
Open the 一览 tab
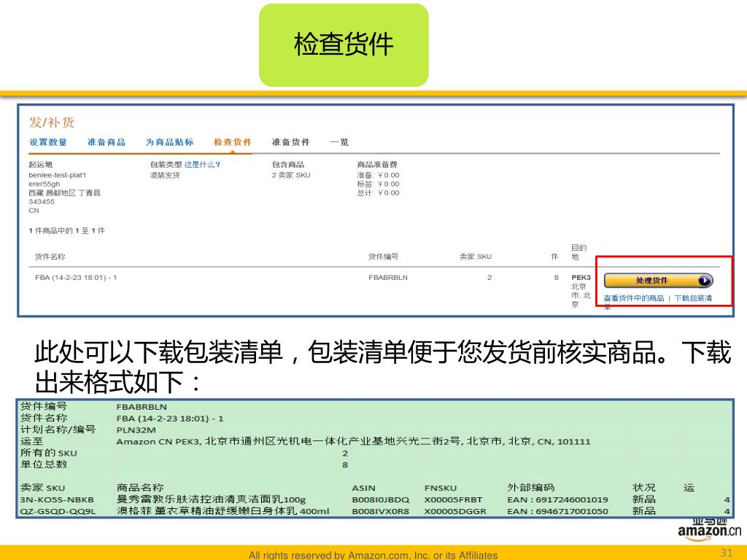click(x=339, y=142)
